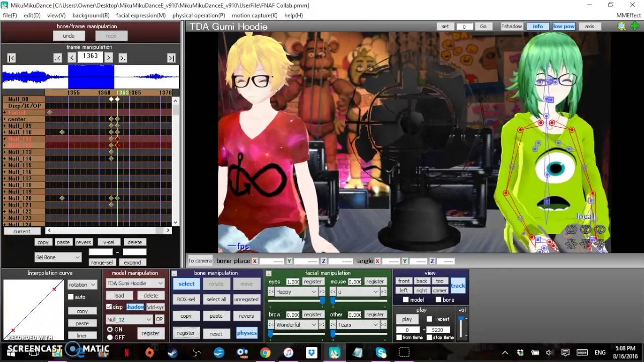Open the Tears other morph dropdown
The image size is (644, 362).
tap(358, 325)
